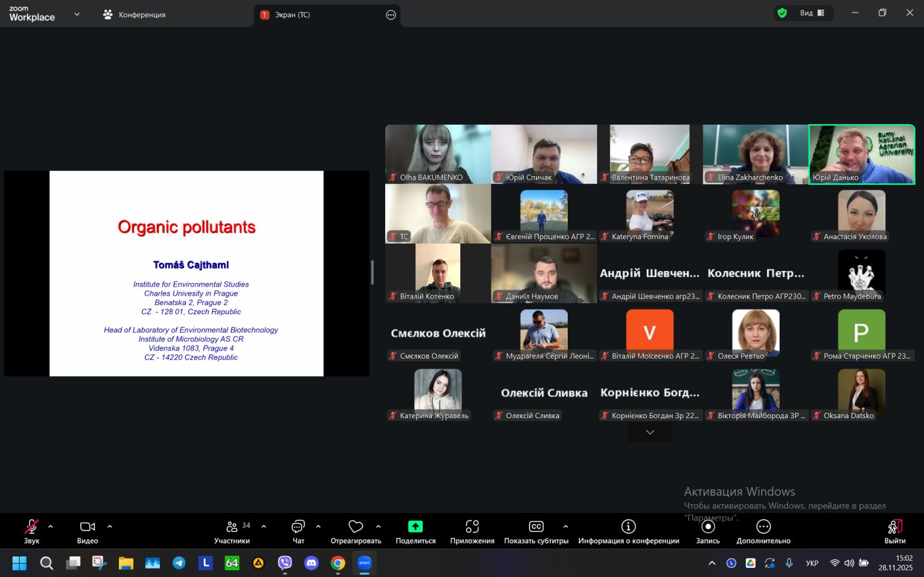
Task: Toggle the Video camera on
Action: pyautogui.click(x=87, y=527)
